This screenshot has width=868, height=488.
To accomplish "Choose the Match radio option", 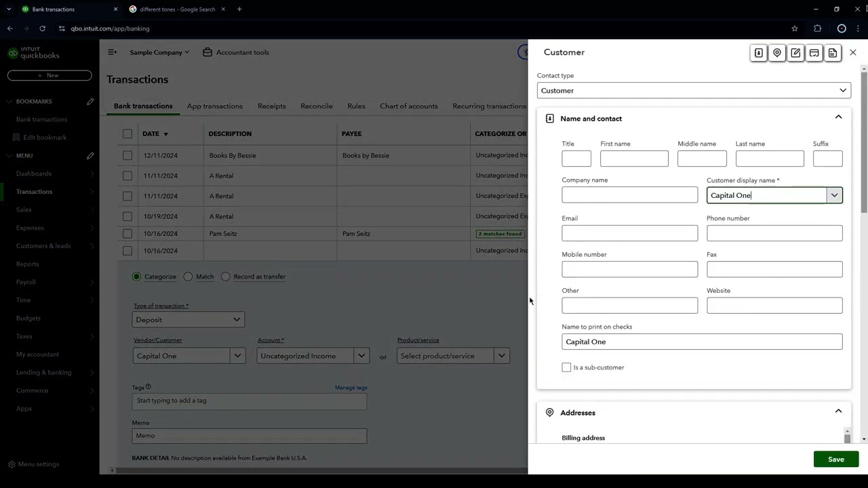I will coord(189,277).
